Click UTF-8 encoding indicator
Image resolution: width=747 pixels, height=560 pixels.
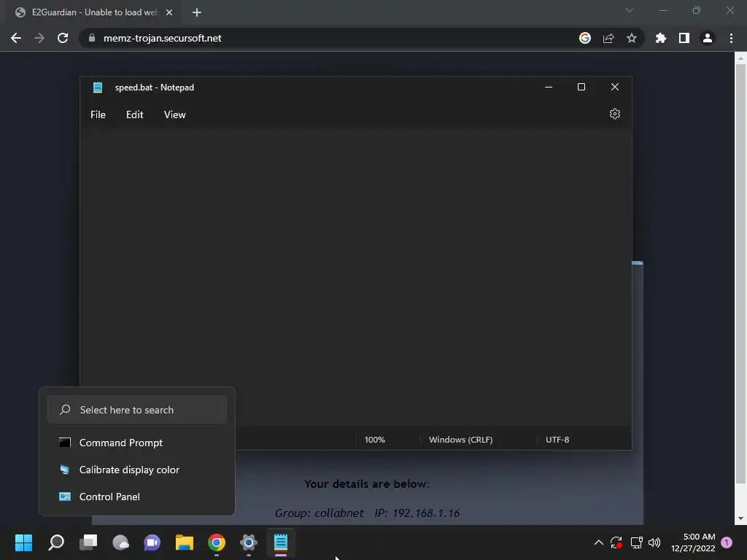(x=557, y=440)
